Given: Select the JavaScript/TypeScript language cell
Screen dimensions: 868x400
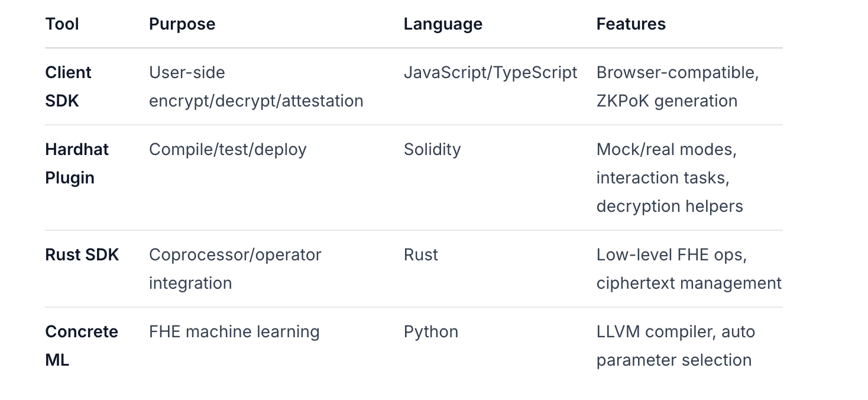Looking at the screenshot, I should click(490, 72).
